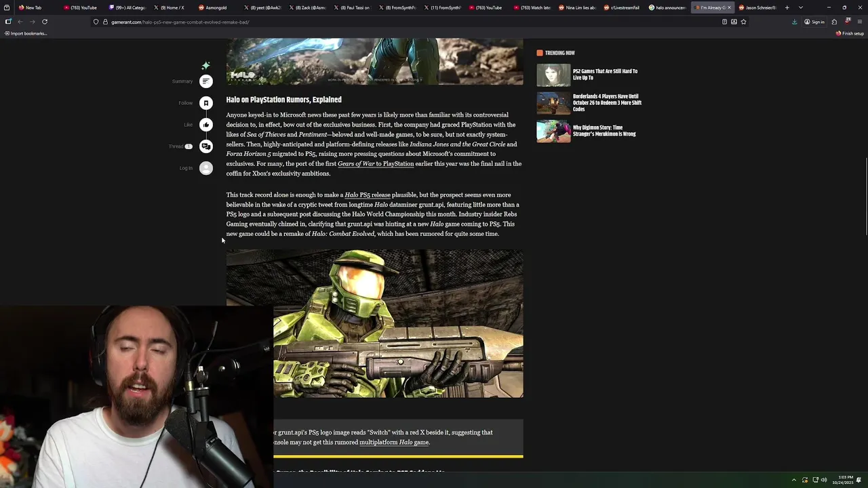Click the taskbar network display icon

815,480
